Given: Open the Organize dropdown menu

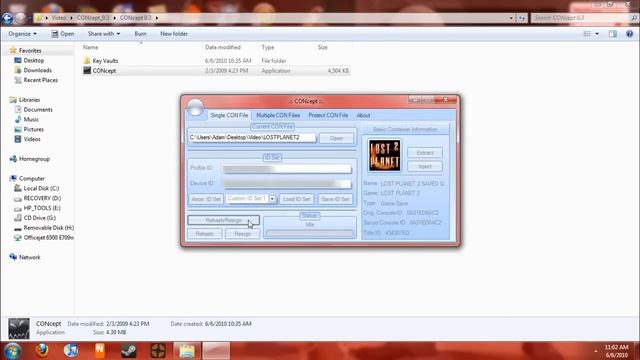Looking at the screenshot, I should point(22,34).
